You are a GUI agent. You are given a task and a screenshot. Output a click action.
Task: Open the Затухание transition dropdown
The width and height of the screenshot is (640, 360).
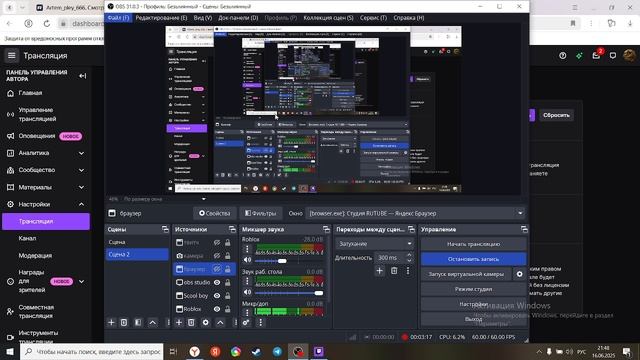[x=374, y=244]
